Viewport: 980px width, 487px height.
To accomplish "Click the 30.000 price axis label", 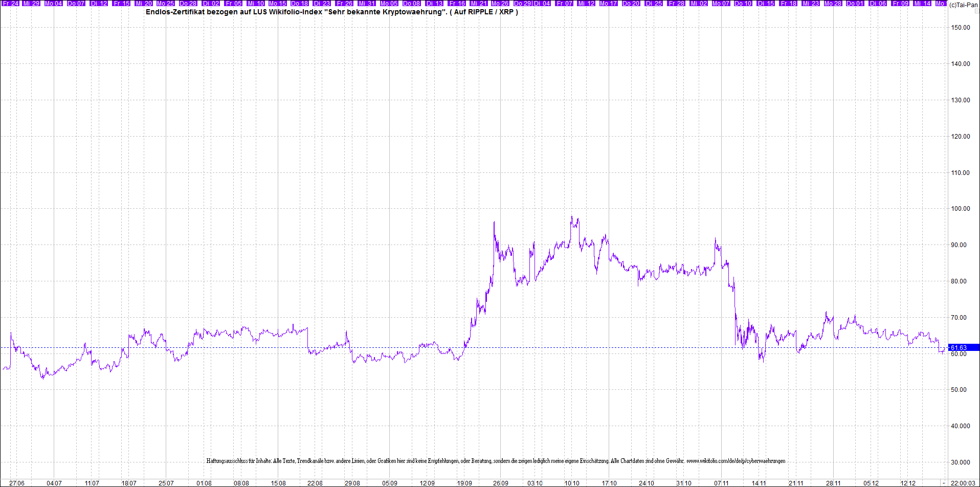I will coord(960,462).
